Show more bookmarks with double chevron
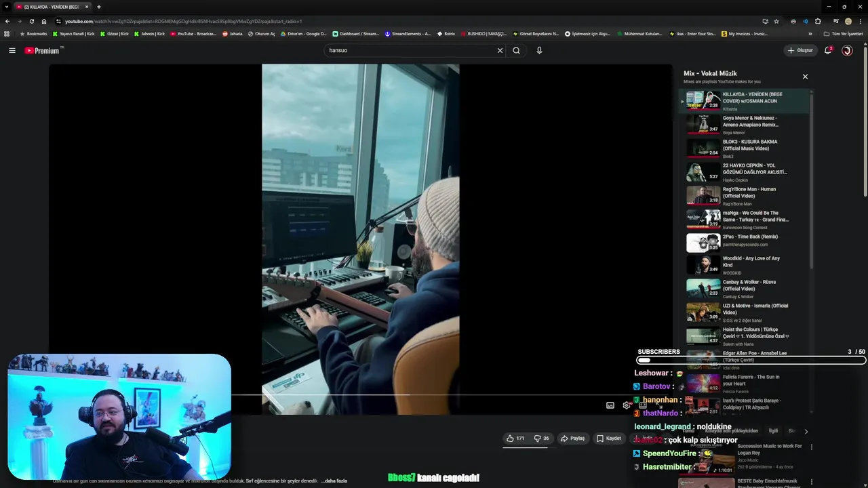868x488 pixels. [x=810, y=34]
